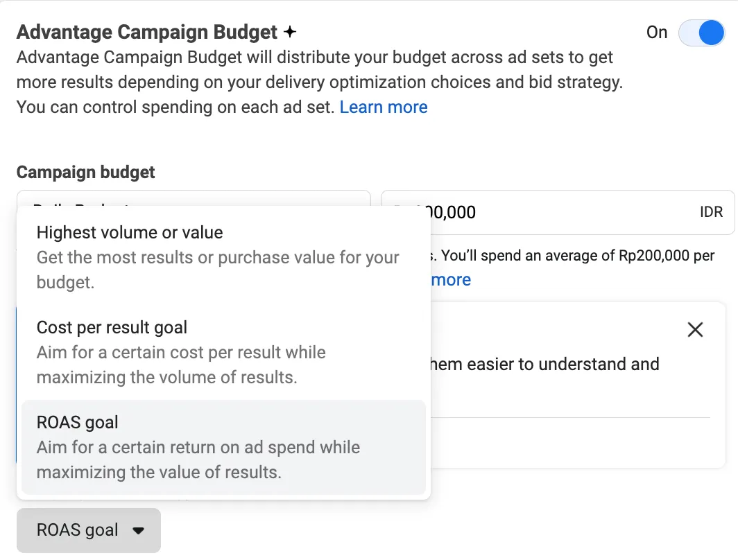738x560 pixels.
Task: Click the Advantage Campaign Budget title
Action: point(147,32)
